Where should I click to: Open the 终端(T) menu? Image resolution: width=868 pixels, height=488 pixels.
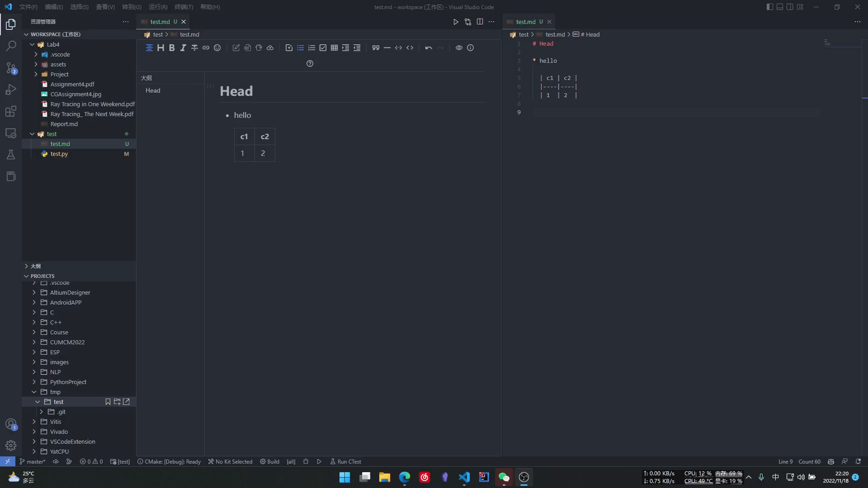coord(184,7)
